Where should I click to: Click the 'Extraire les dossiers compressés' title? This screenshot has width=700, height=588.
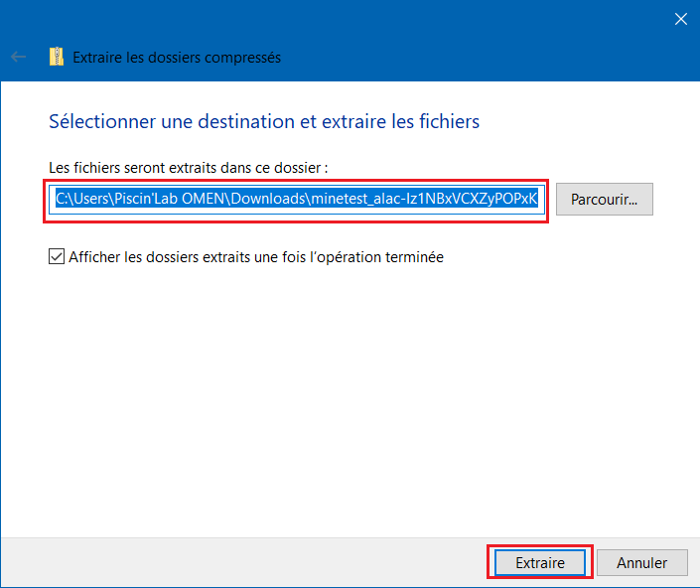(177, 58)
